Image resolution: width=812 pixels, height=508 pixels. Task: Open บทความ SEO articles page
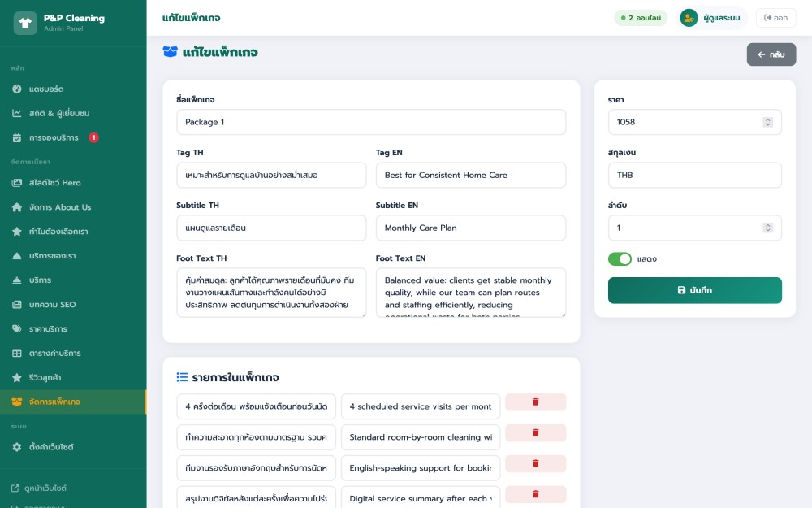click(52, 304)
